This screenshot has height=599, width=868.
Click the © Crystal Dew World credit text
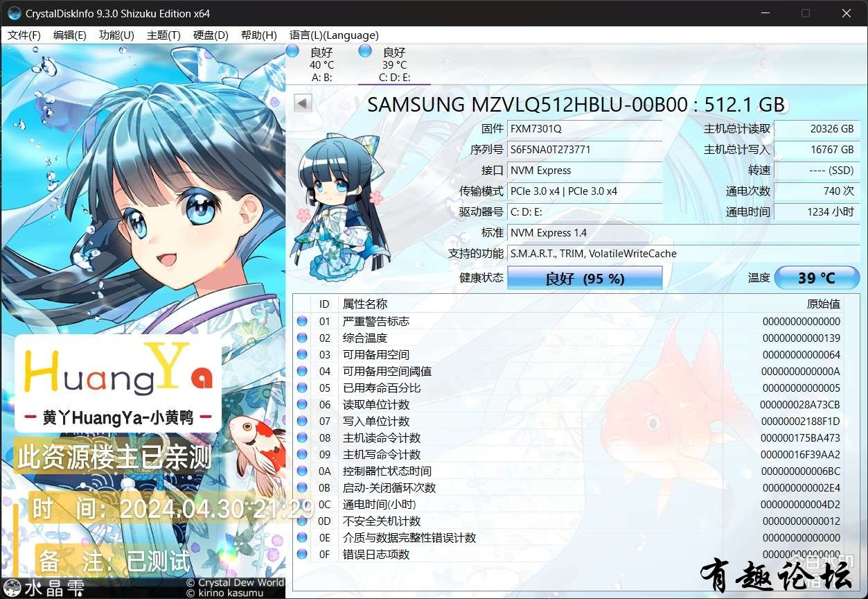coord(235,582)
